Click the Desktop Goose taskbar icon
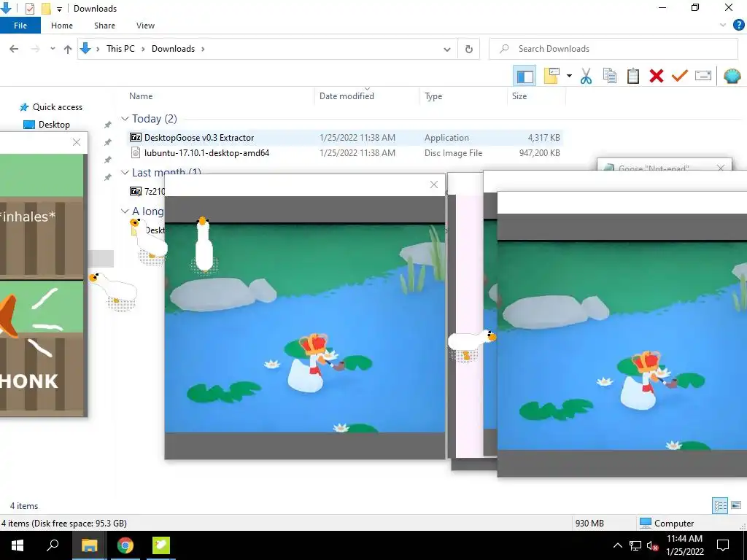The image size is (747, 560). tap(160, 545)
